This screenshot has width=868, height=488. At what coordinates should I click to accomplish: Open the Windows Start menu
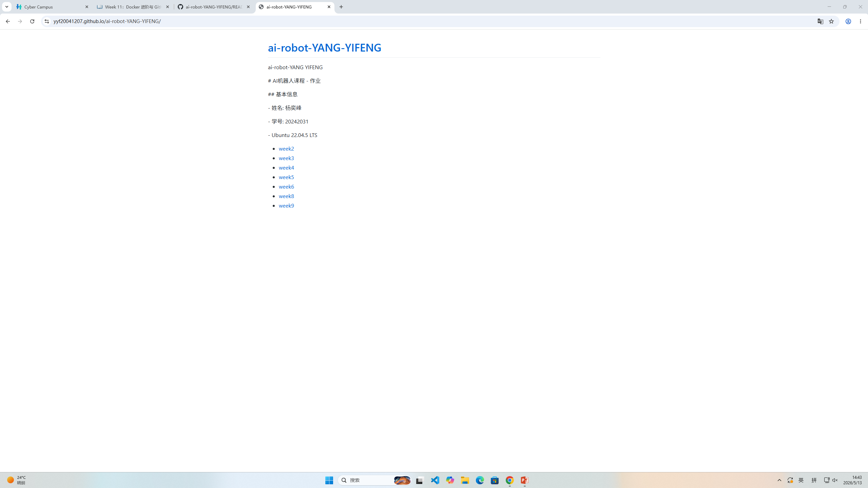(329, 480)
